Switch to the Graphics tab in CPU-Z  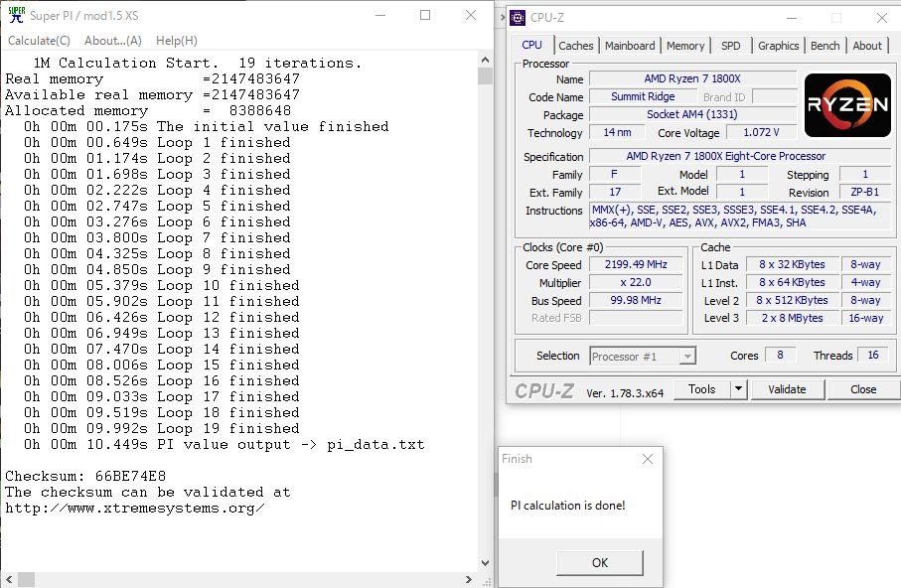[778, 46]
